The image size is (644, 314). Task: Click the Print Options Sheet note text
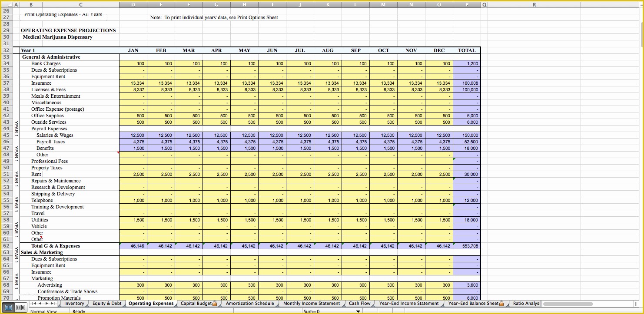[x=214, y=17]
